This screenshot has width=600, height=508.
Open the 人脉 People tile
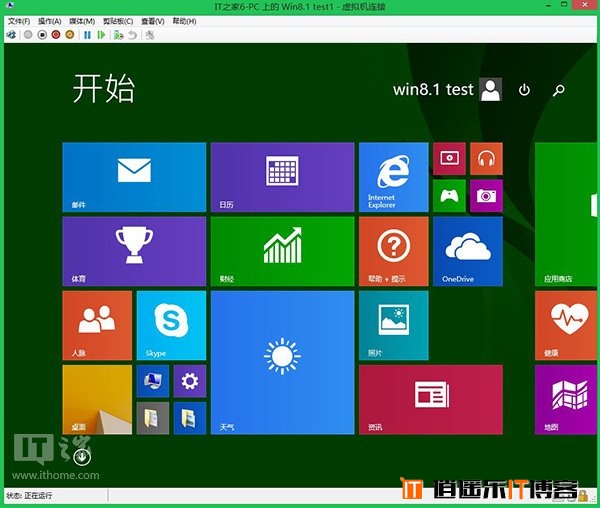pos(97,326)
